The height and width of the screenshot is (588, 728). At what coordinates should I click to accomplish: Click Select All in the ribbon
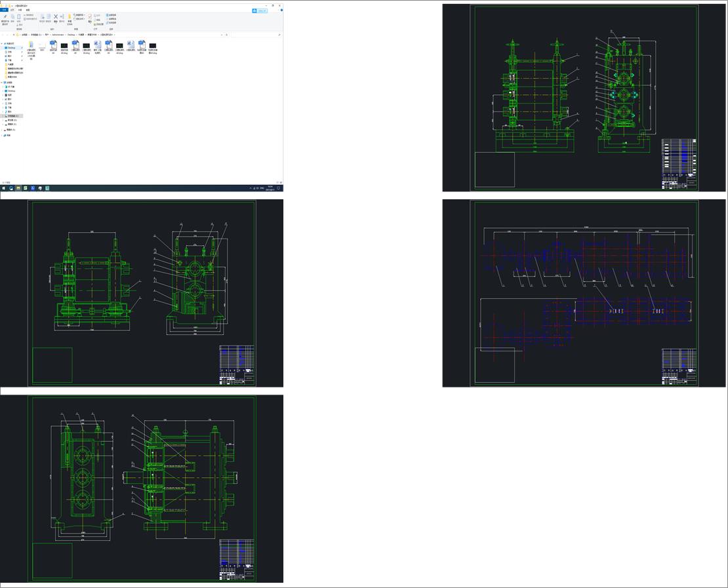click(111, 14)
